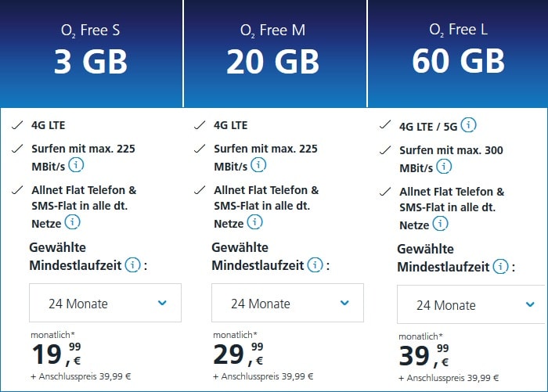Click Mindestlaufzeit info icon in Free L column
This screenshot has height=392, width=548.
500,267
